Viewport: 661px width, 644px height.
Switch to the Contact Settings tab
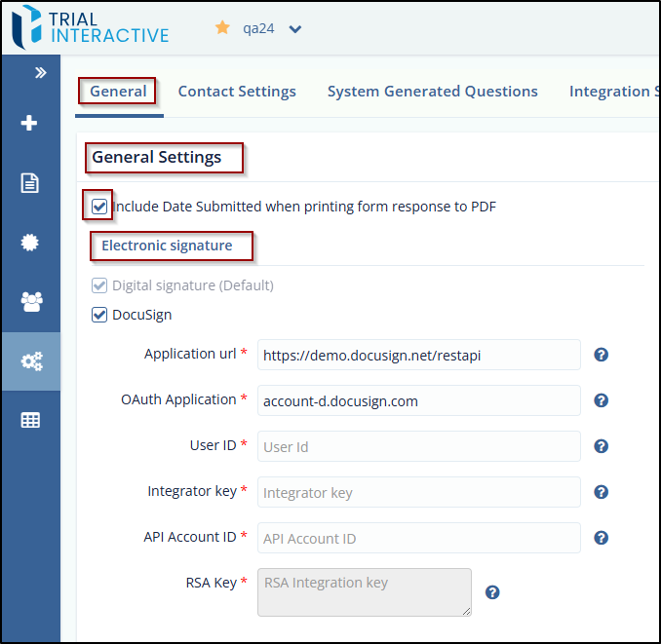(237, 92)
